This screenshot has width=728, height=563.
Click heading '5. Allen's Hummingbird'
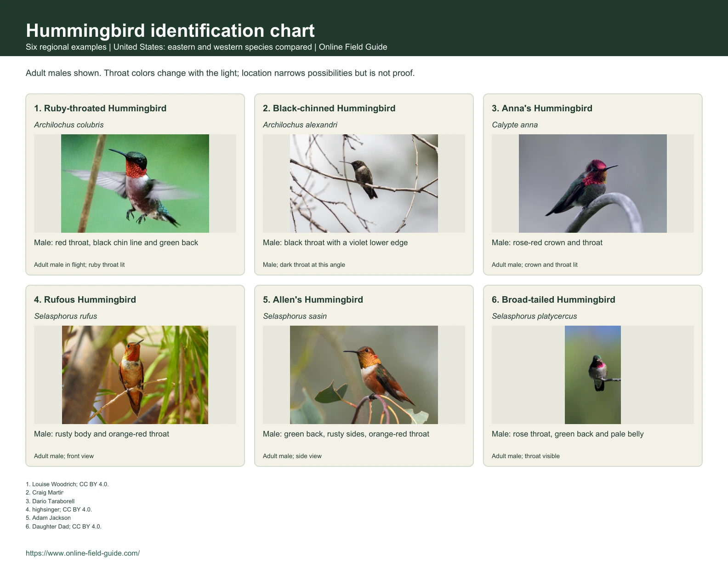pos(313,299)
